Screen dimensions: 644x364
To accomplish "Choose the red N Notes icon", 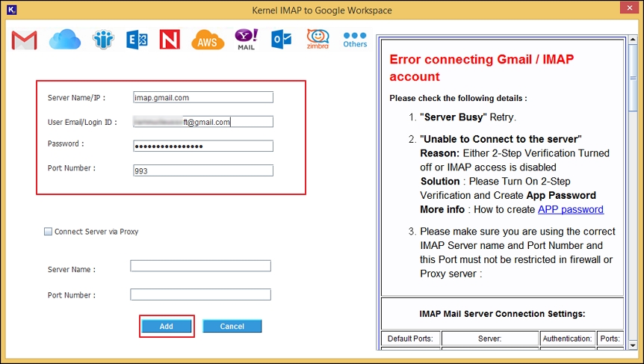I will pyautogui.click(x=170, y=40).
